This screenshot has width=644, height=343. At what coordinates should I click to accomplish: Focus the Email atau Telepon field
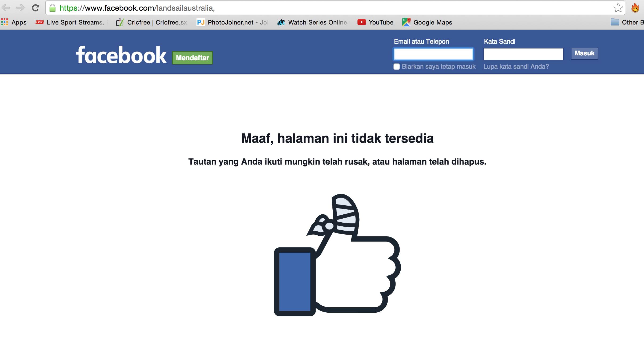pos(433,54)
